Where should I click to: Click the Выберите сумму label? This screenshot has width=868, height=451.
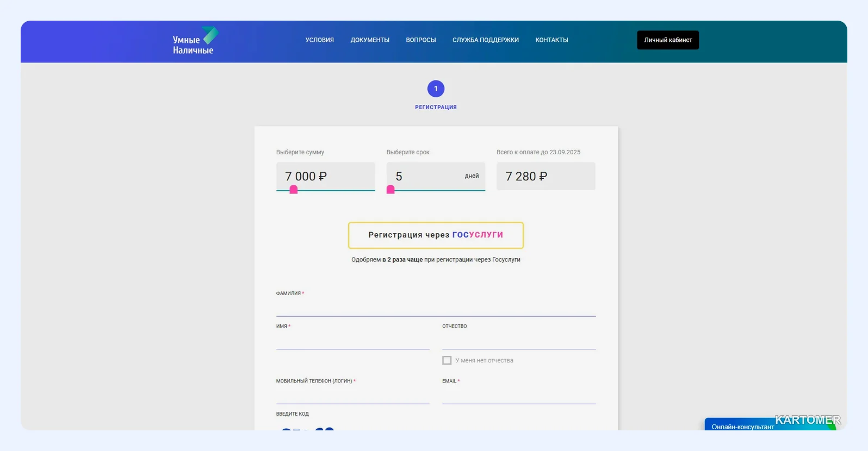(300, 152)
